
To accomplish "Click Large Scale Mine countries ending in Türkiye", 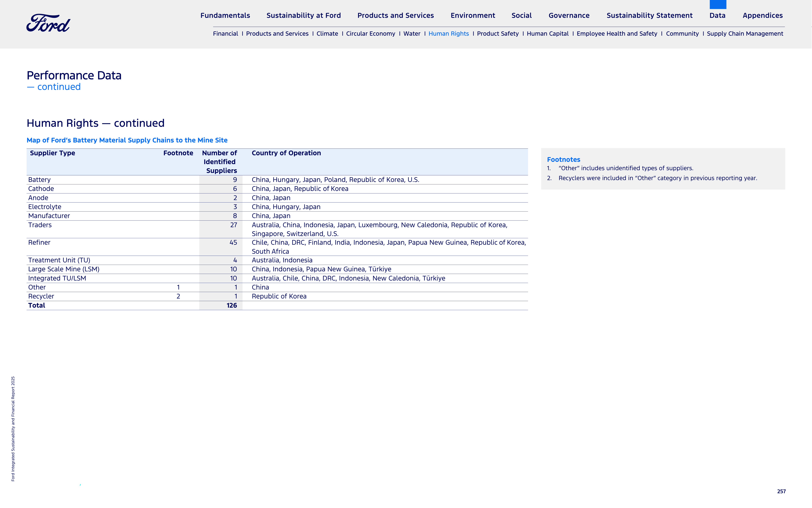I will click(x=322, y=269).
